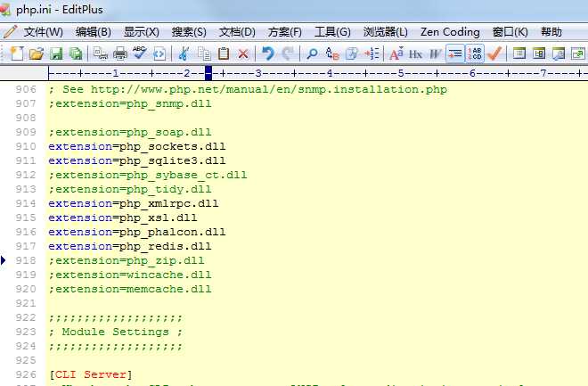Click the Replace A-to-B icon
Viewport: 588px width, 386px height.
(332, 53)
